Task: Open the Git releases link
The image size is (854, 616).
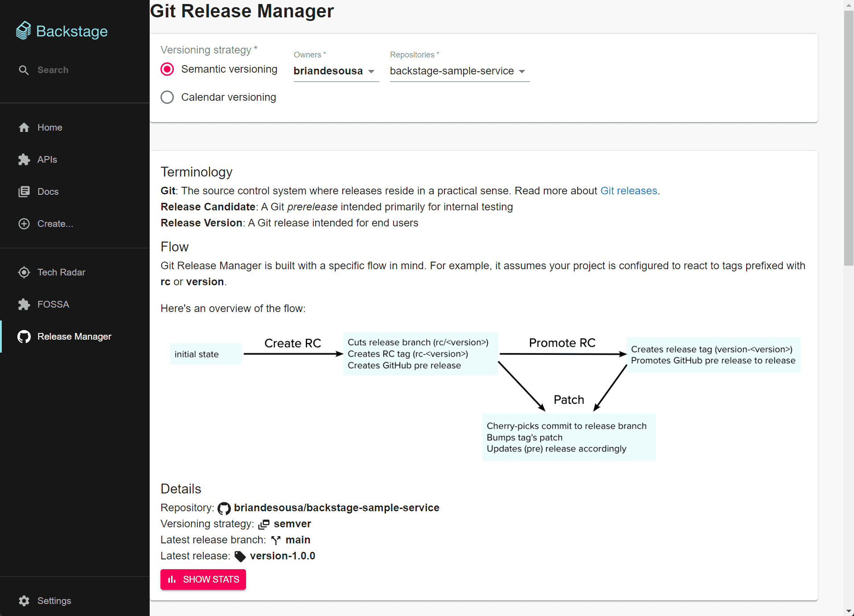Action: tap(628, 191)
